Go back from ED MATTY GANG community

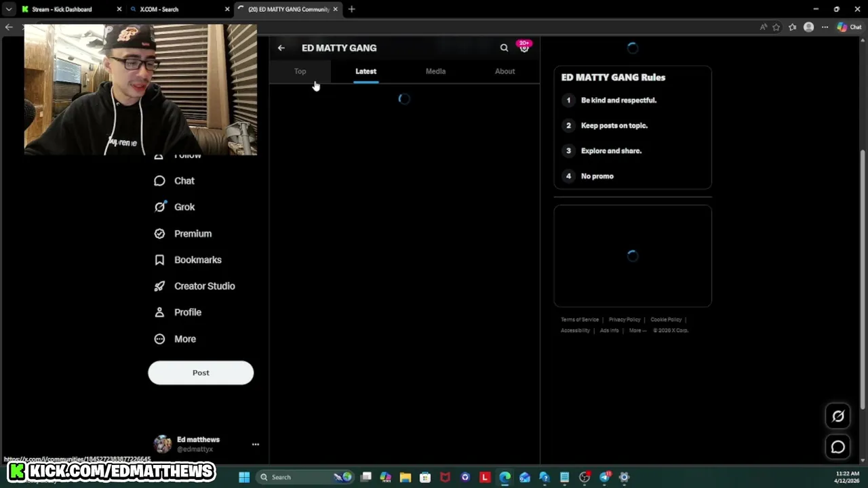[281, 48]
